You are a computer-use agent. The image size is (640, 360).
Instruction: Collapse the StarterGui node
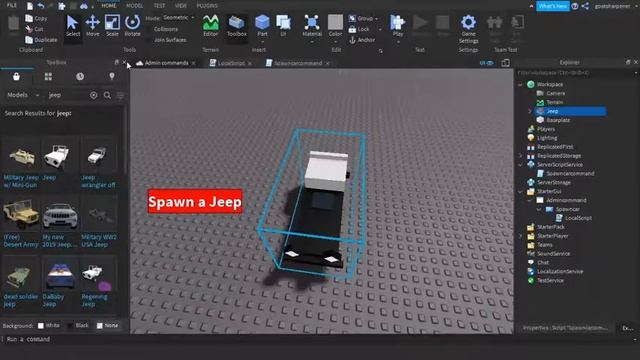point(520,191)
